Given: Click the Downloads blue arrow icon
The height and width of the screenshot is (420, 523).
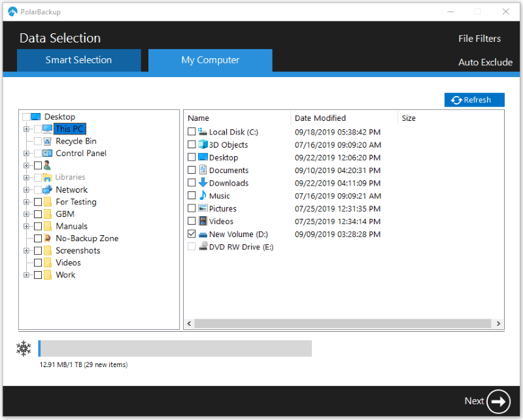Looking at the screenshot, I should (203, 183).
